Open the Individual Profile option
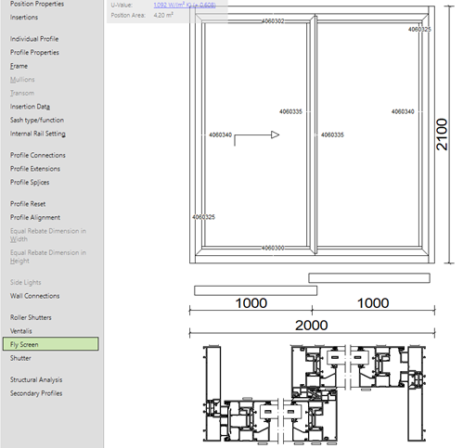Viewport: 476px width, 448px height. (x=34, y=39)
